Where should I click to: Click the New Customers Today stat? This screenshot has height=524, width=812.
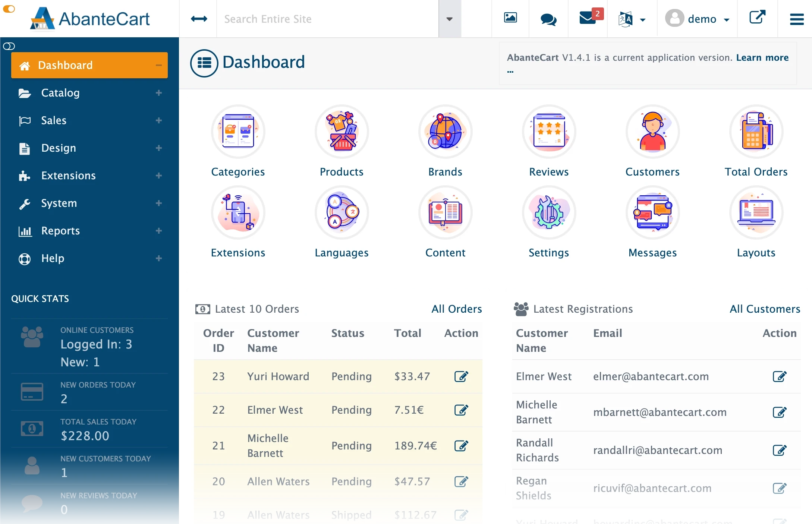tap(89, 466)
